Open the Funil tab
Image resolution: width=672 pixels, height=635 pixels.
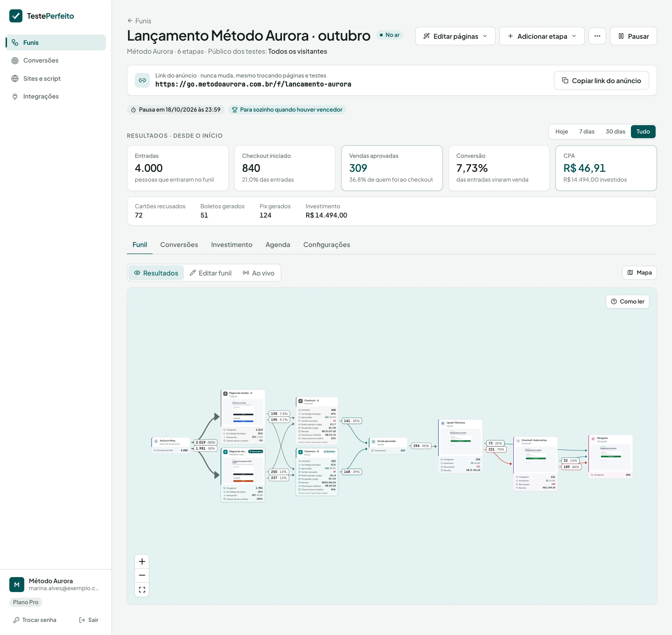pyautogui.click(x=139, y=245)
